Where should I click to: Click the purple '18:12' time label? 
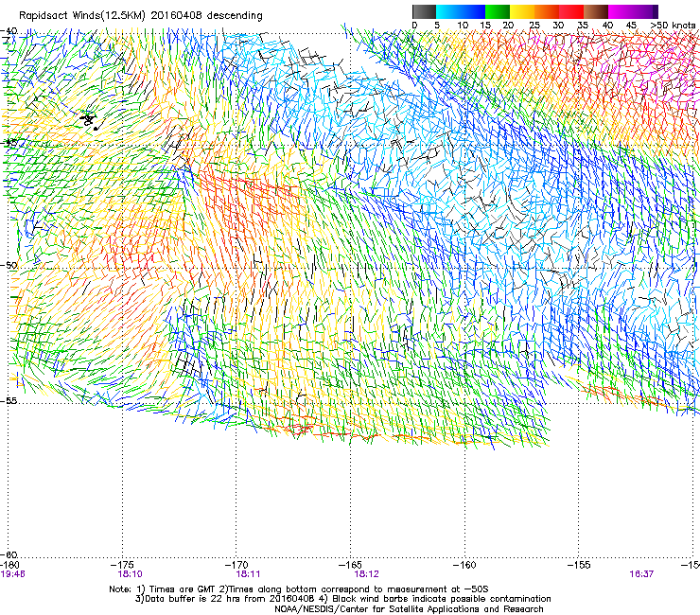tap(366, 574)
